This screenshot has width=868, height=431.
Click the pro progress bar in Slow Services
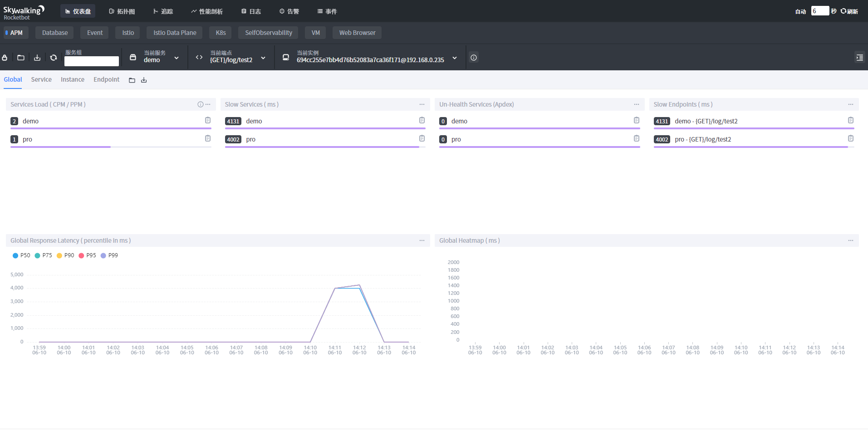[x=325, y=147]
